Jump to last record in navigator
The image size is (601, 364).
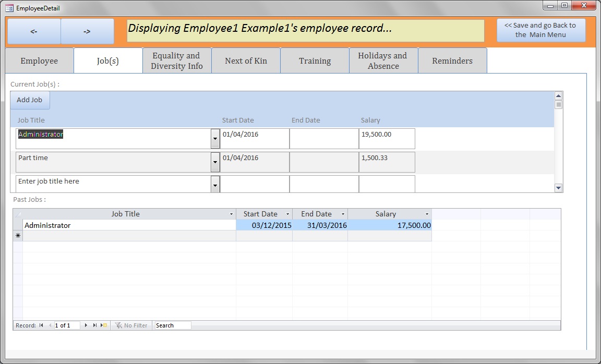[x=95, y=325]
